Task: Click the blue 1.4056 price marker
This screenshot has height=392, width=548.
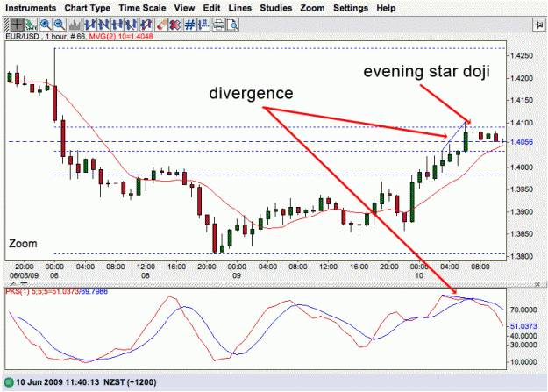Action: [x=522, y=141]
